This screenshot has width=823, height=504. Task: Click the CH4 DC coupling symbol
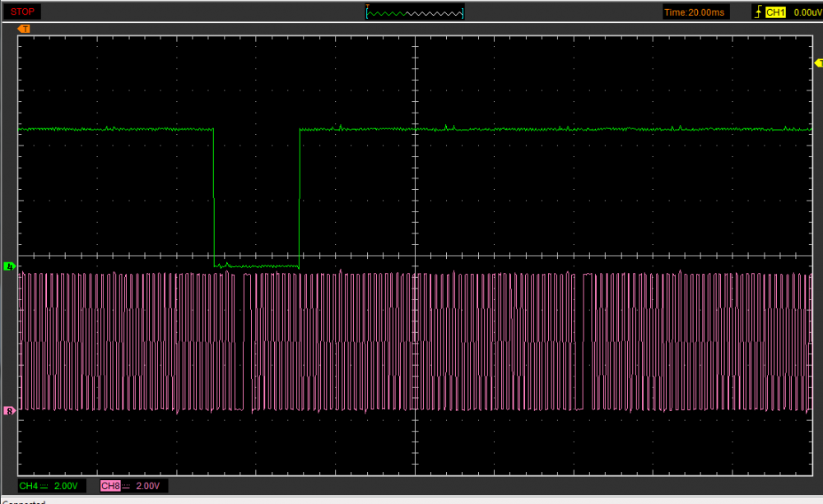point(44,486)
